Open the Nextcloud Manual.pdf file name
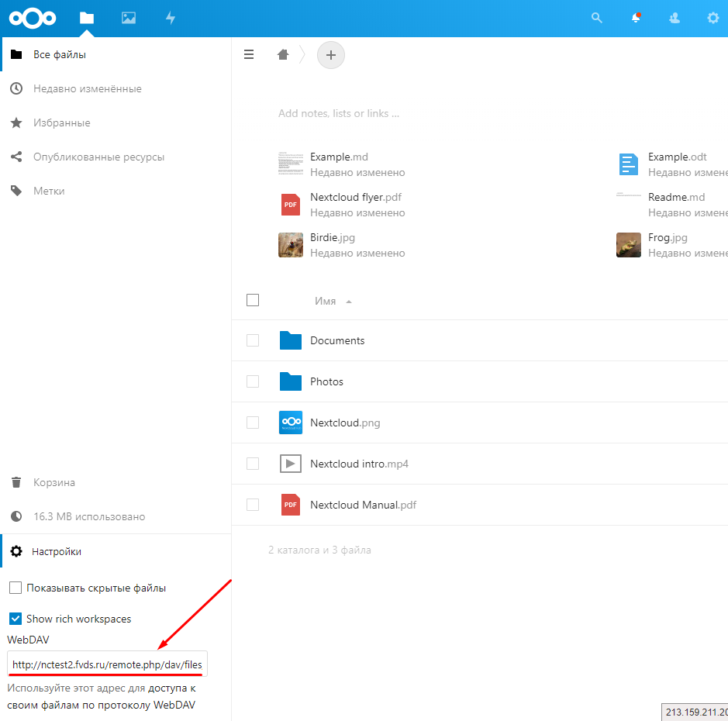This screenshot has width=728, height=721. pyautogui.click(x=363, y=505)
